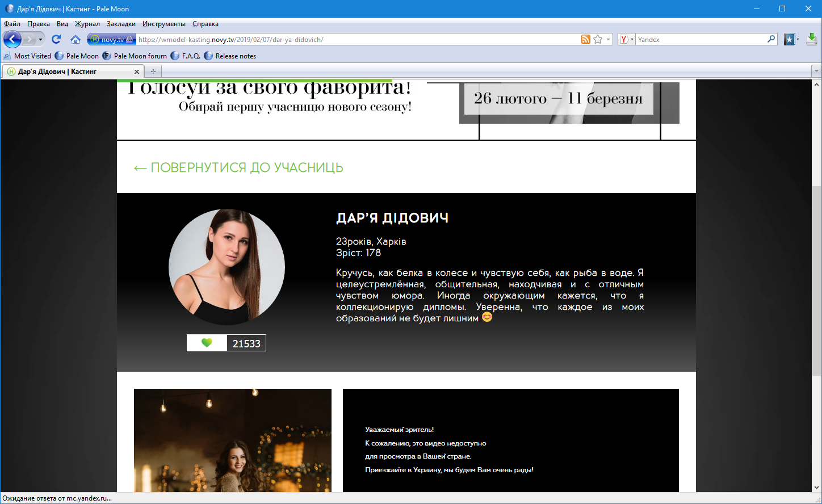Open the Правка menu
This screenshot has width=822, height=504.
39,24
